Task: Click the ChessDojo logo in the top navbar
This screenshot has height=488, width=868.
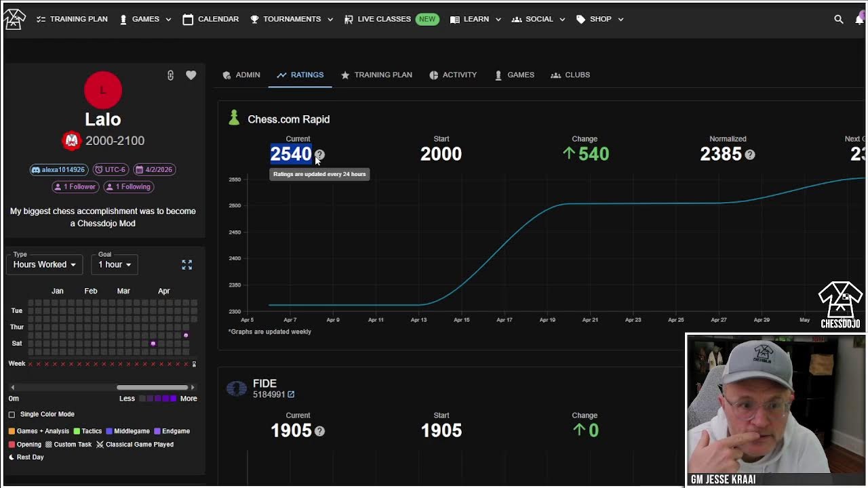Action: (14, 18)
